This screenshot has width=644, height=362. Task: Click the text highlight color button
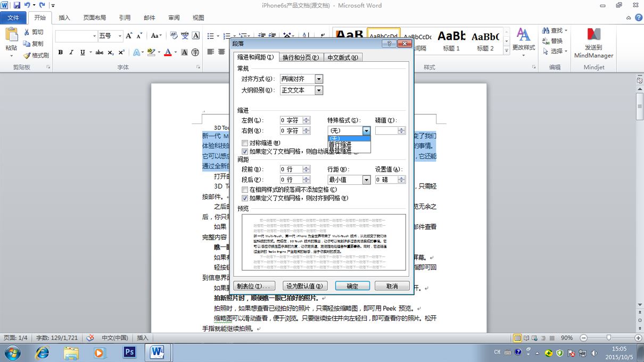click(151, 52)
